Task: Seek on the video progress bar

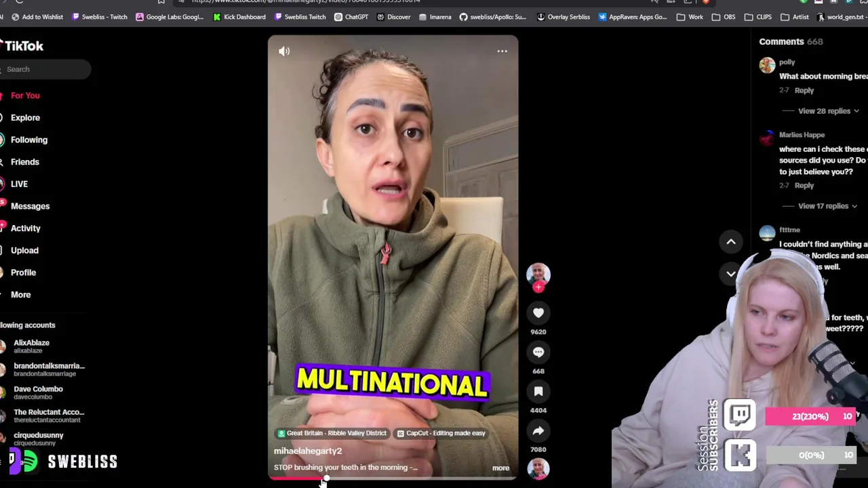Action: pyautogui.click(x=393, y=479)
